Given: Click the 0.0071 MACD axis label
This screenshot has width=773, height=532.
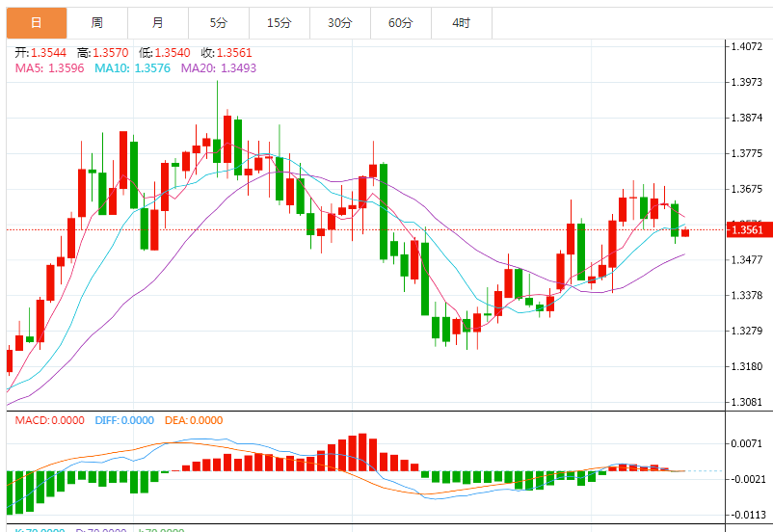Looking at the screenshot, I should 748,443.
